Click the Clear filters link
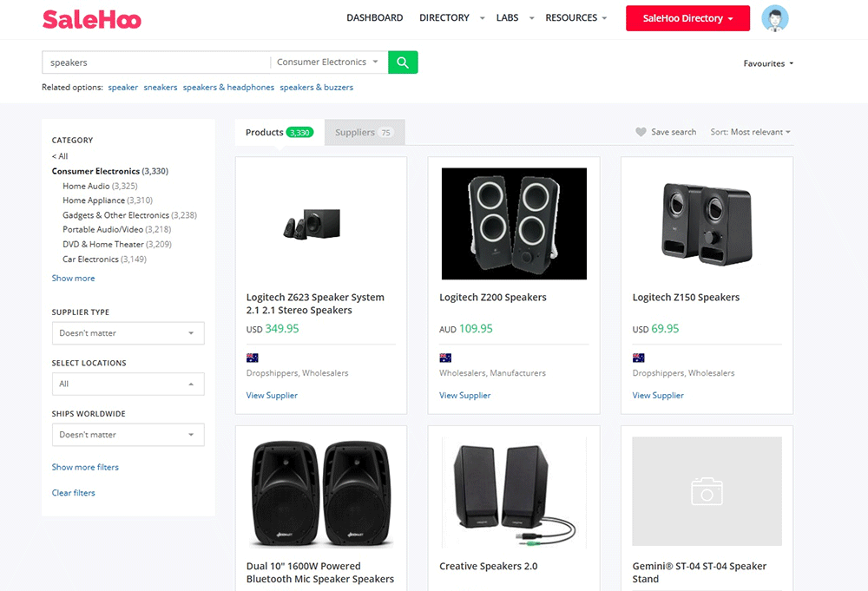The image size is (868, 591). (74, 493)
